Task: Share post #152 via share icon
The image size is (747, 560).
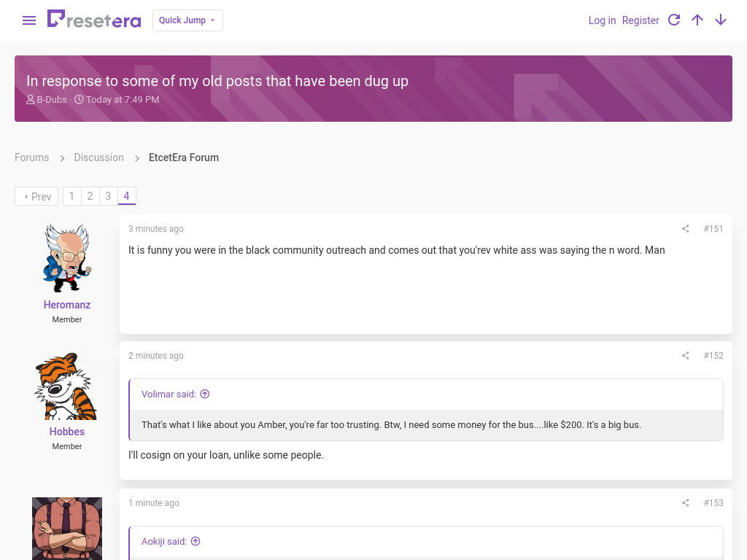Action: 685,356
